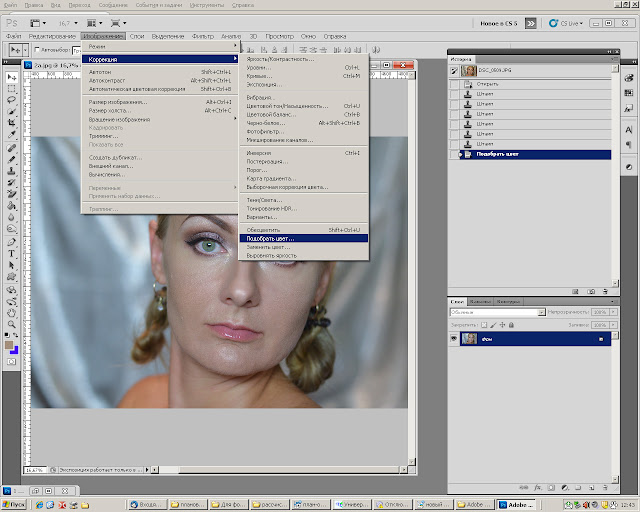Select the Crop tool
Screen dimensions: 640x512
tap(11, 122)
